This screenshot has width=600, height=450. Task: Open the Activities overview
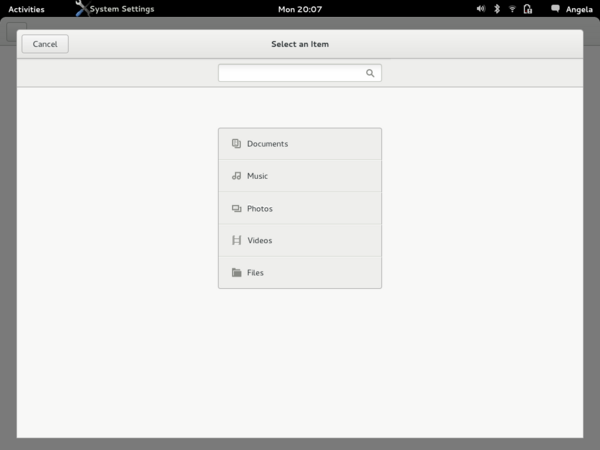[26, 9]
